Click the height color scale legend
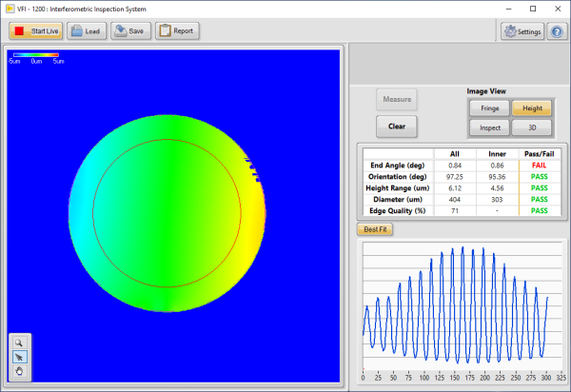The image size is (571, 392). point(34,57)
